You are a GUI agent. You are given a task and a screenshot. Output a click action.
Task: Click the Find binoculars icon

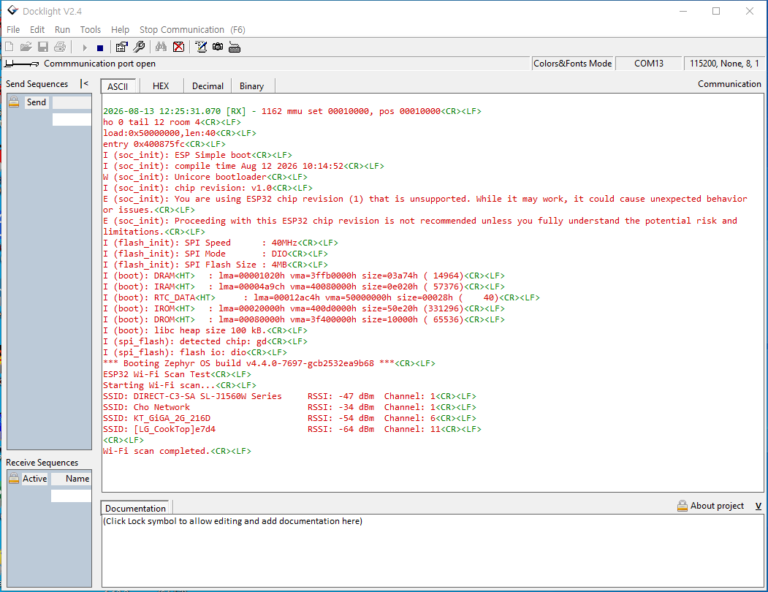pyautogui.click(x=161, y=47)
